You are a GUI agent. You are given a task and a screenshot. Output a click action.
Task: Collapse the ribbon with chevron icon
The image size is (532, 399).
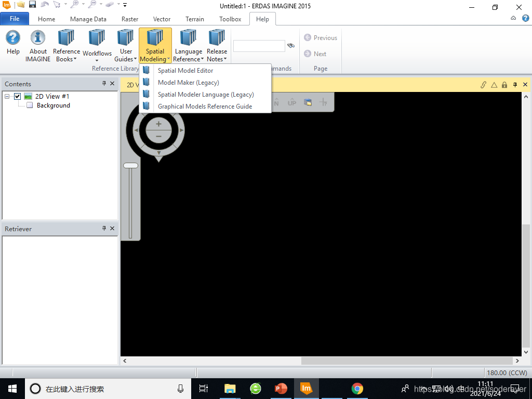[x=513, y=18]
